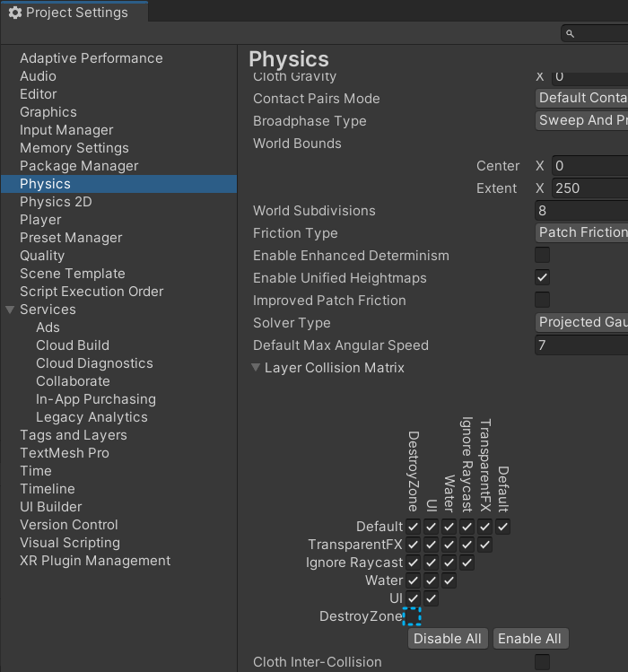
Task: Open UI Builder settings
Action: point(50,508)
